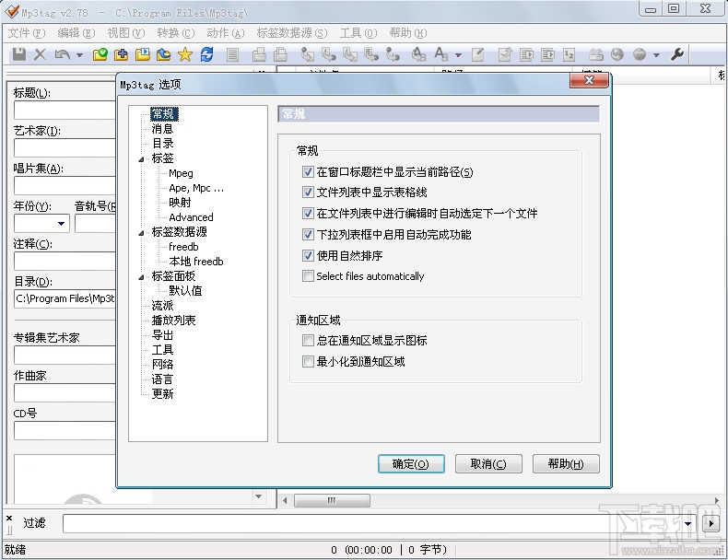Open the 年份 year combo box dropdown

(x=61, y=224)
